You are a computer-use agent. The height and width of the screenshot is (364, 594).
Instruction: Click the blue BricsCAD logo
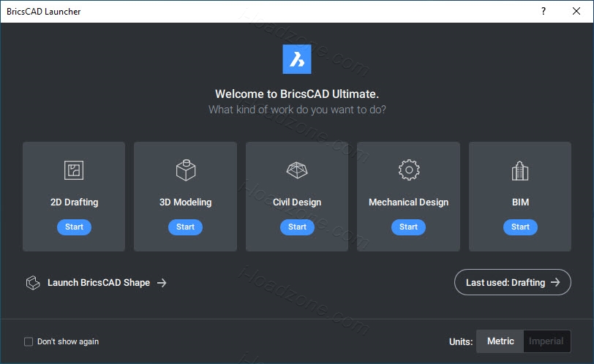pyautogui.click(x=297, y=59)
